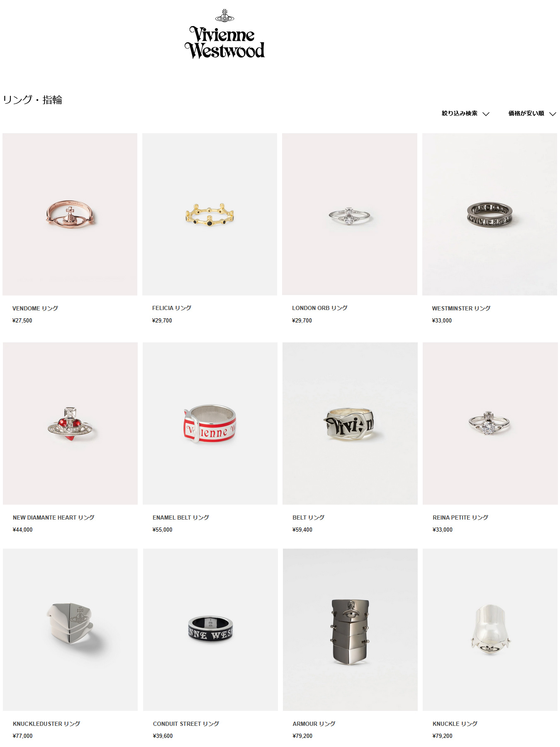View the gunmetal ARMOUR ring image

[350, 630]
